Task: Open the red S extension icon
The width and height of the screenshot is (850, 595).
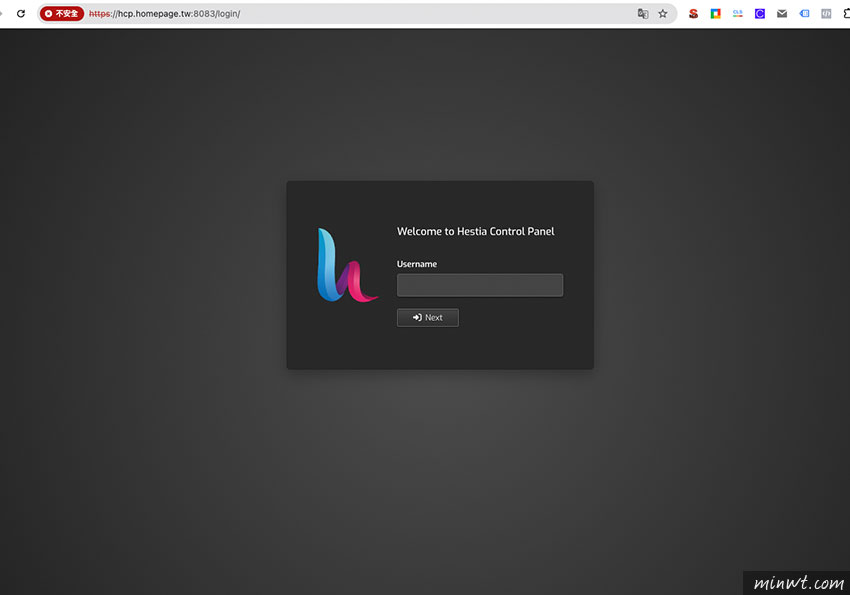Action: (x=693, y=14)
